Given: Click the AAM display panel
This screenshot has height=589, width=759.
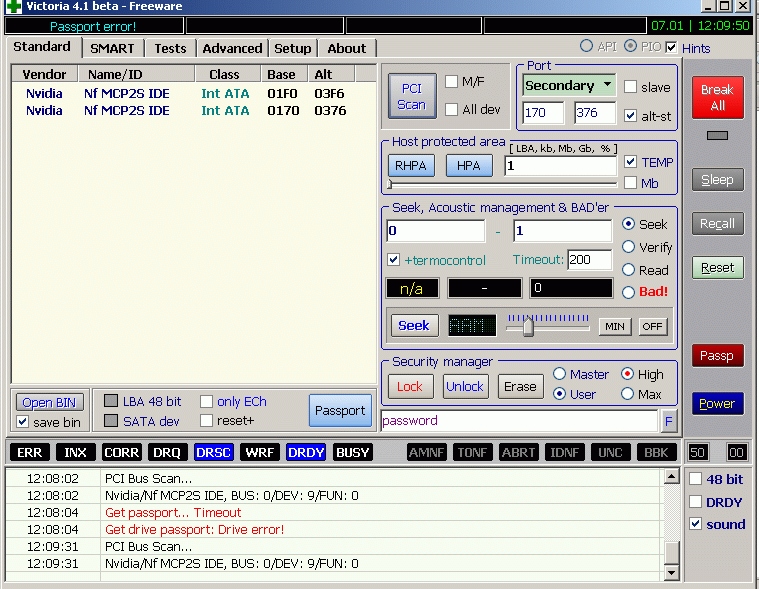Looking at the screenshot, I should pyautogui.click(x=472, y=326).
